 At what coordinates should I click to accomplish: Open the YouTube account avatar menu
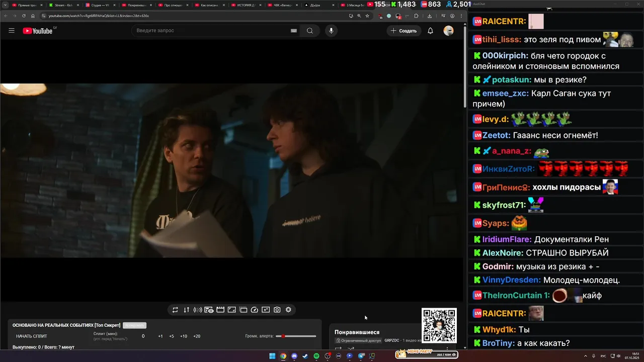point(448,31)
